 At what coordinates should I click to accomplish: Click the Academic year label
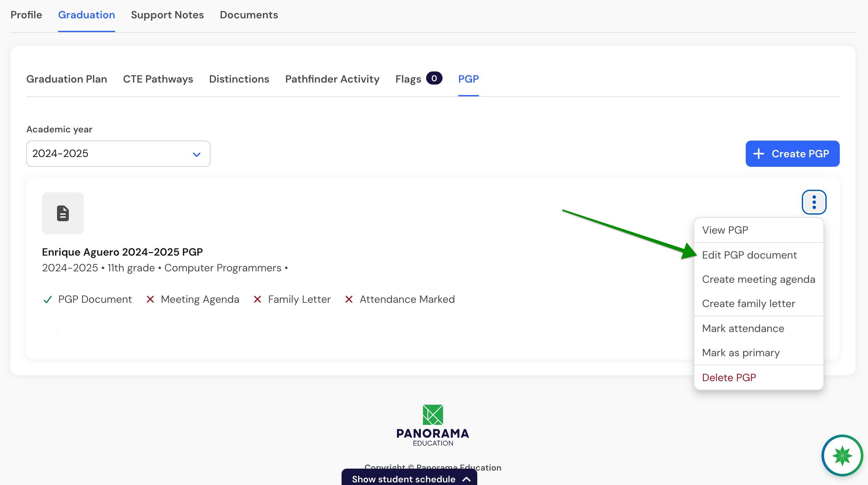coord(59,129)
